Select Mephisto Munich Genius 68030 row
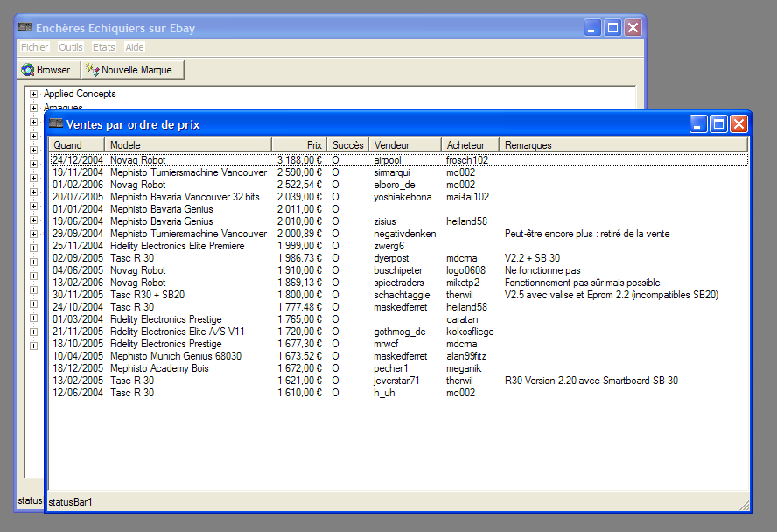The width and height of the screenshot is (777, 532). pos(399,356)
